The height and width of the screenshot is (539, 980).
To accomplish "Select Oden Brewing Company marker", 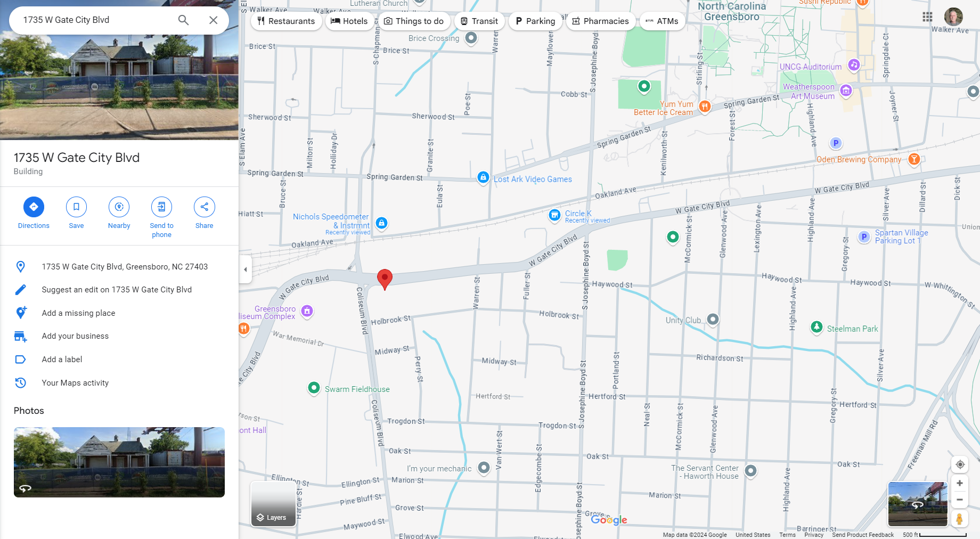I will click(x=914, y=159).
